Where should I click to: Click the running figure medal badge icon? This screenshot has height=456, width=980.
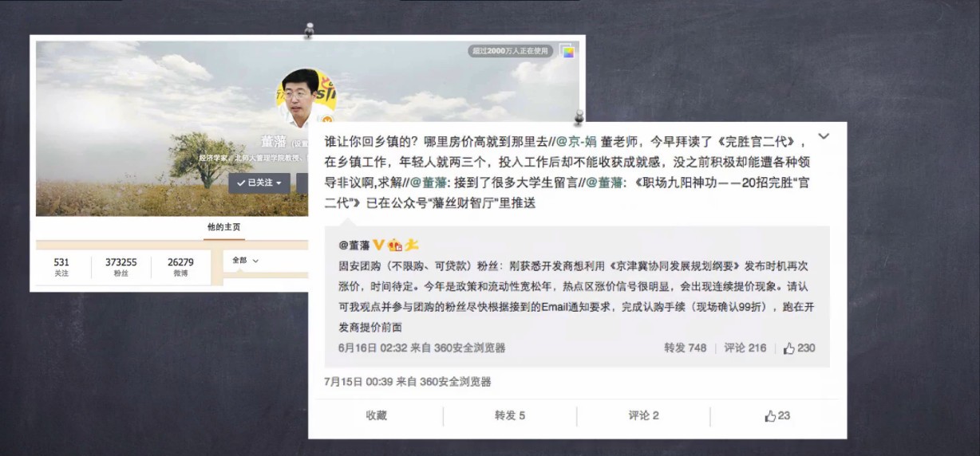coord(411,245)
